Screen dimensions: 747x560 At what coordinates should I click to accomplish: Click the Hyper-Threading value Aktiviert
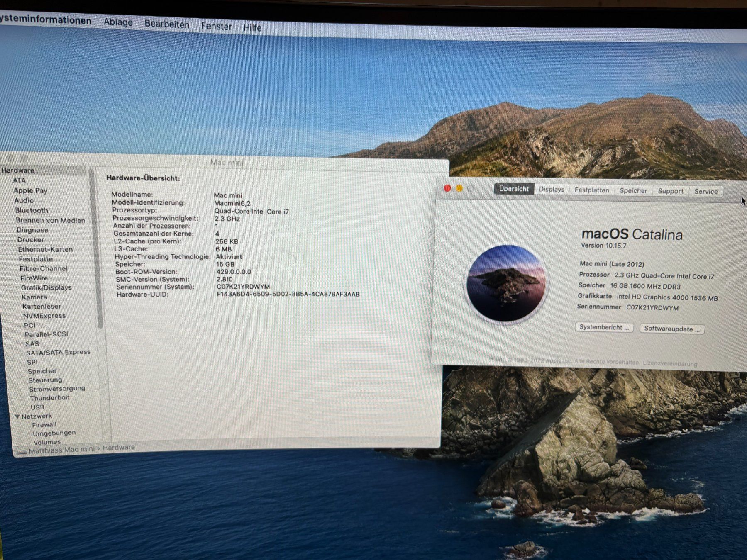tap(229, 257)
